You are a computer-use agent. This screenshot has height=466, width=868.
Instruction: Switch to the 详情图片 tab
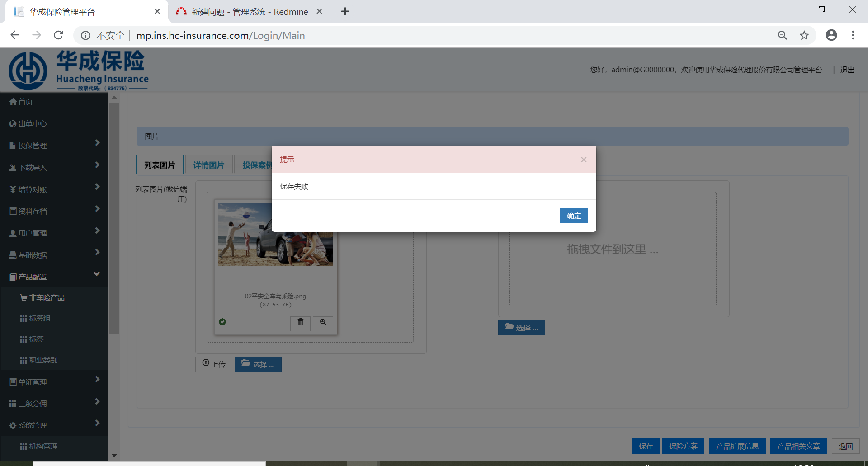[x=208, y=165]
